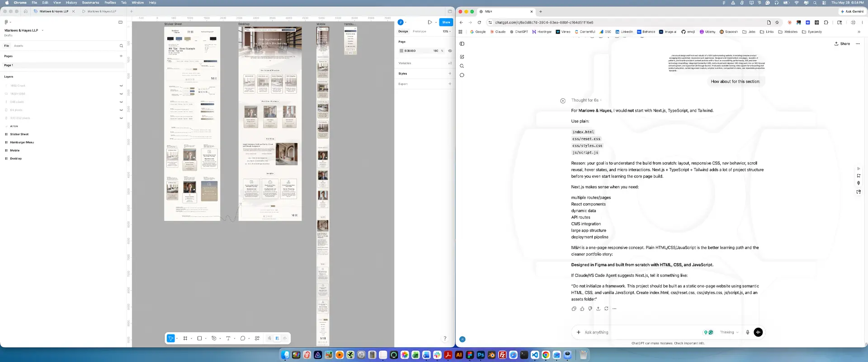Start a new chat in ChatGPT sidebar

(x=462, y=57)
